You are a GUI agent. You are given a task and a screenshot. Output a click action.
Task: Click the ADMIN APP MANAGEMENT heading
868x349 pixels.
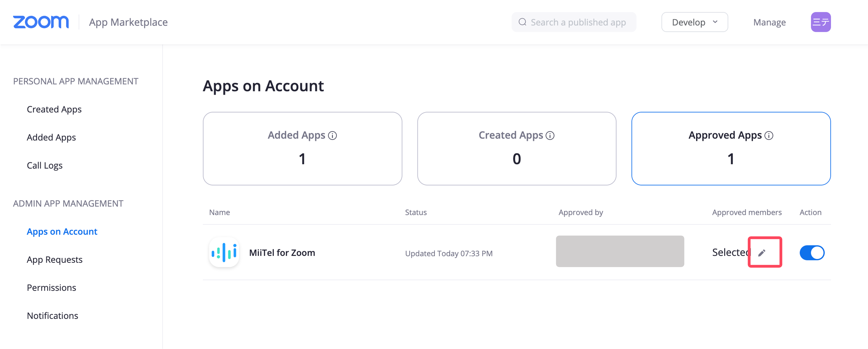pyautogui.click(x=68, y=203)
